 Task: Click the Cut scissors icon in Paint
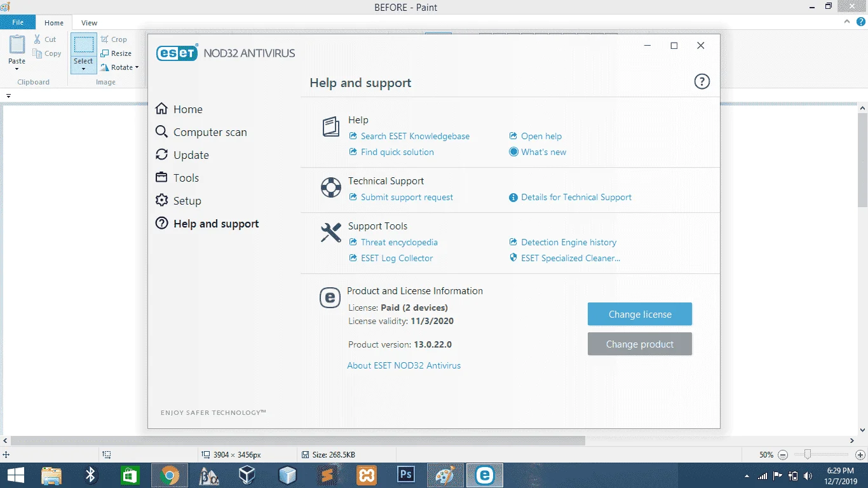point(37,39)
